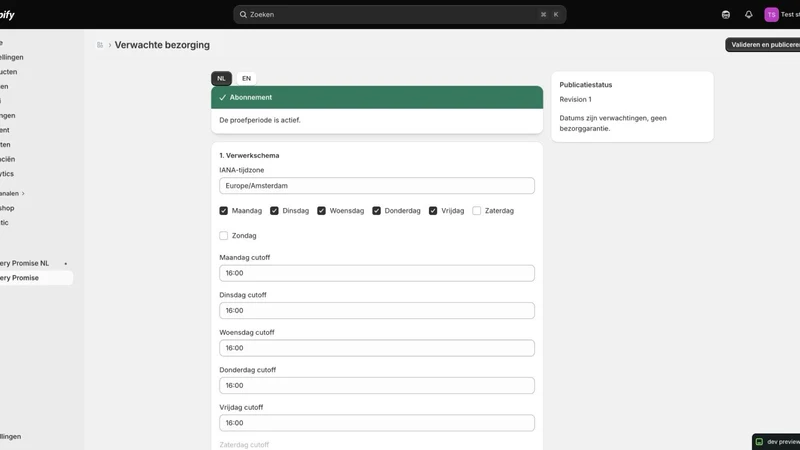Click the dev preview badge
Viewport: 800px width, 450px height.
[x=776, y=442]
